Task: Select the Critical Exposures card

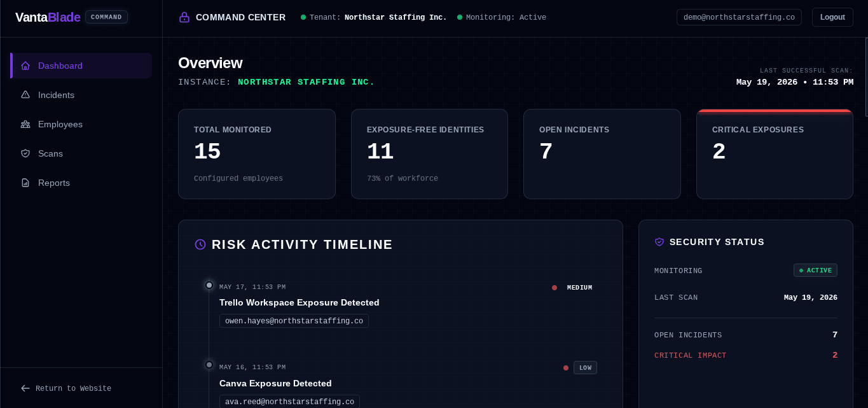Action: [775, 154]
